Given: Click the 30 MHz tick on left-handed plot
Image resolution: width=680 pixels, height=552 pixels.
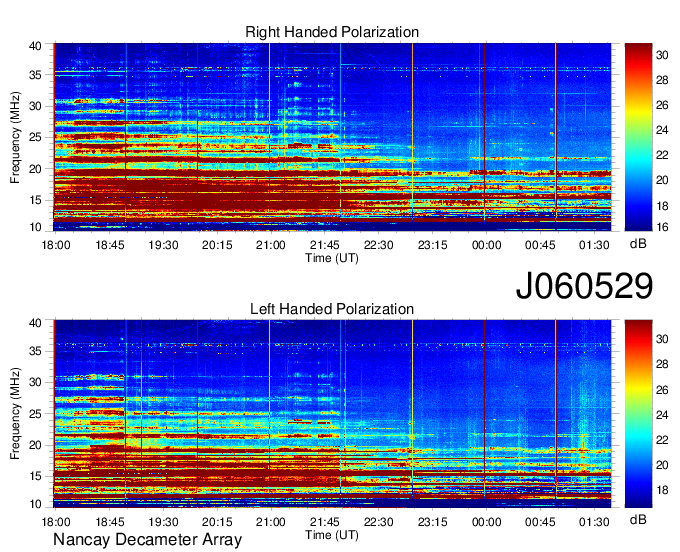Looking at the screenshot, I should pyautogui.click(x=35, y=382).
